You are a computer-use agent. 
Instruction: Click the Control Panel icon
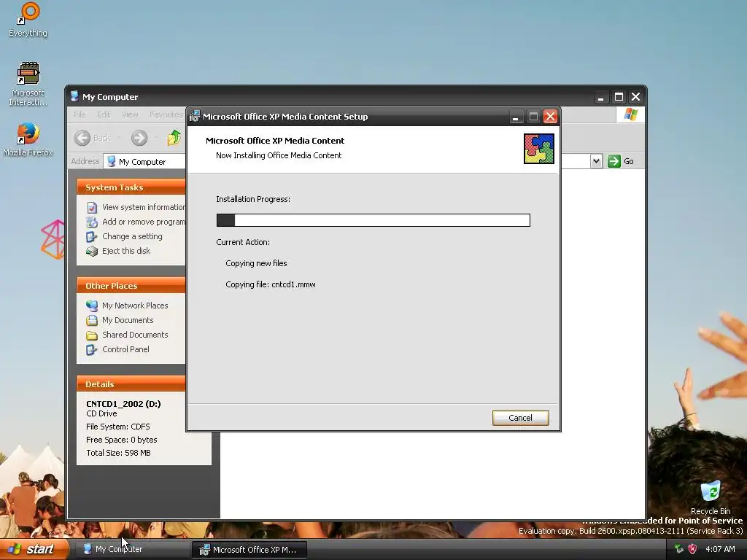pos(92,349)
